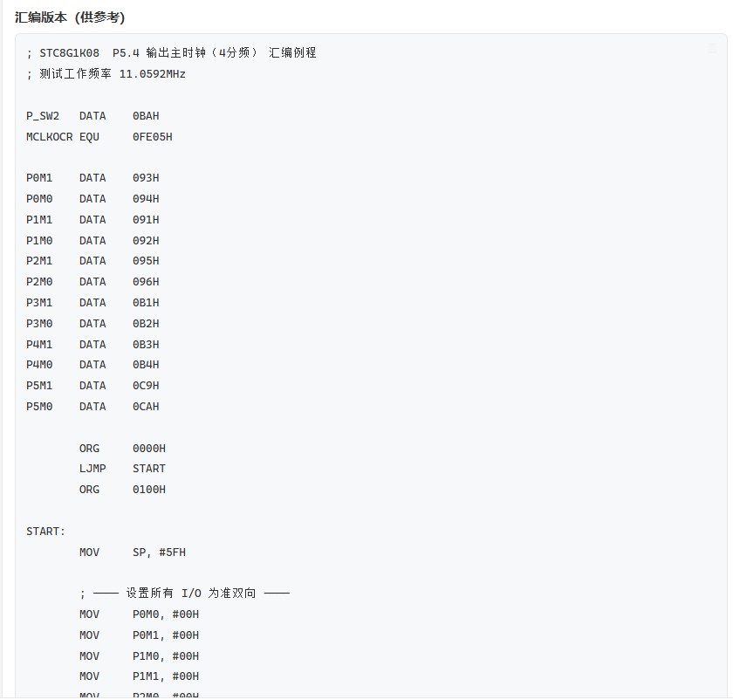Click P4M1 in the DATA 0B3H line
The height and width of the screenshot is (700, 733).
(39, 345)
